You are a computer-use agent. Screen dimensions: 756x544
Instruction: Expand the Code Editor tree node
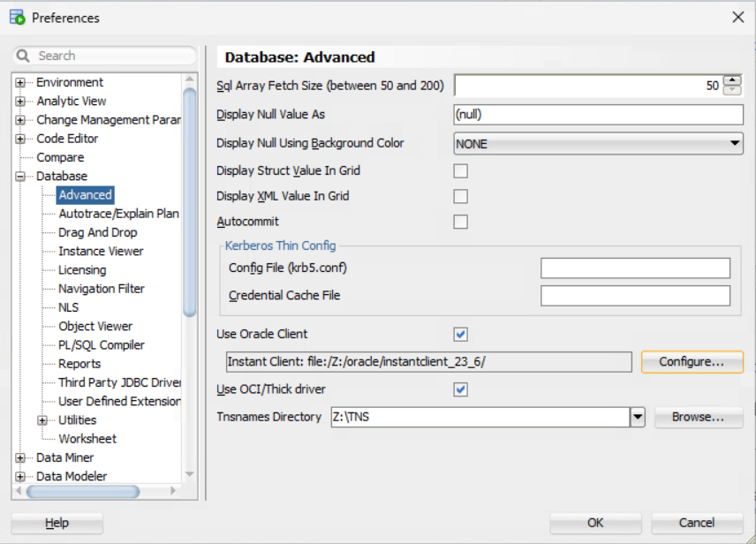tap(19, 139)
